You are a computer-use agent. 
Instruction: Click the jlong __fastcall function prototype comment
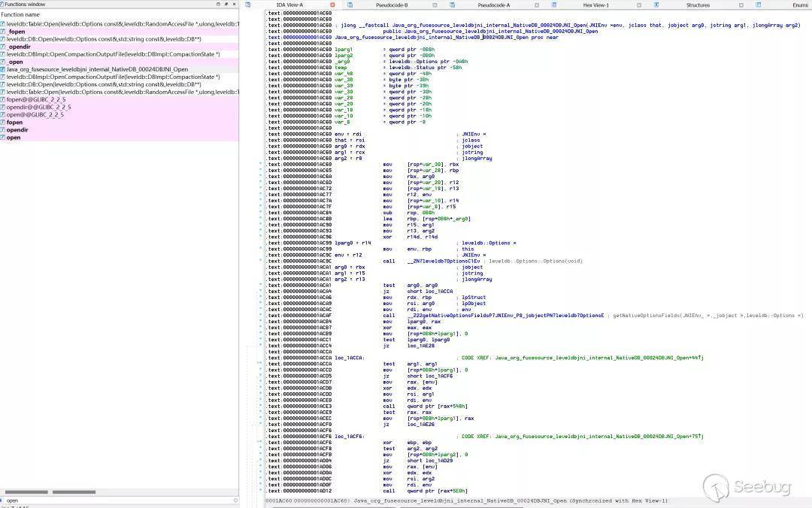coord(570,26)
